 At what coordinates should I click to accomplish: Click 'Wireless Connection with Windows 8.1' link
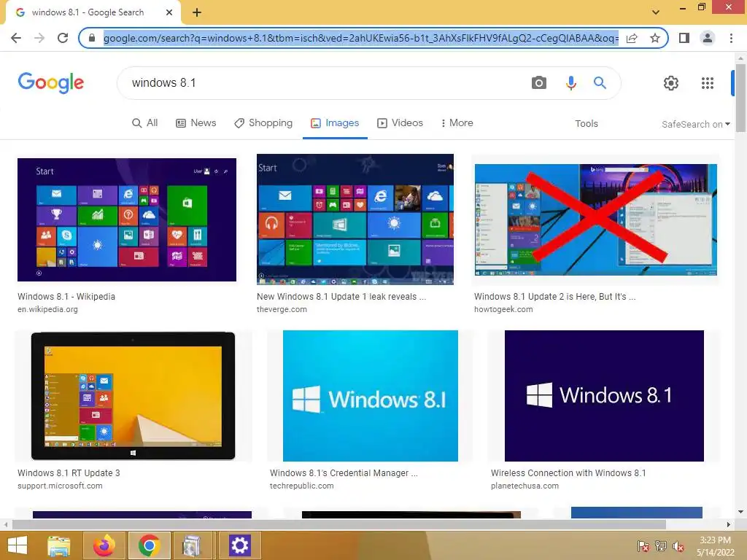(x=568, y=472)
